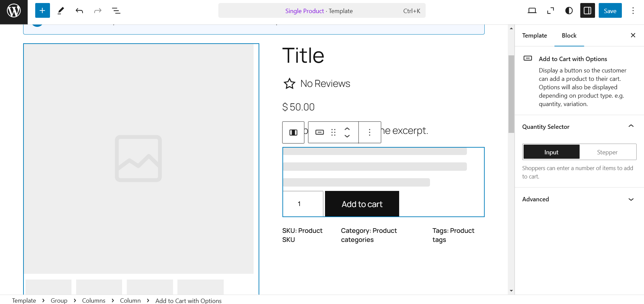Viewport: 644px width, 304px height.
Task: Select the Input quantity selector option
Action: click(x=551, y=152)
